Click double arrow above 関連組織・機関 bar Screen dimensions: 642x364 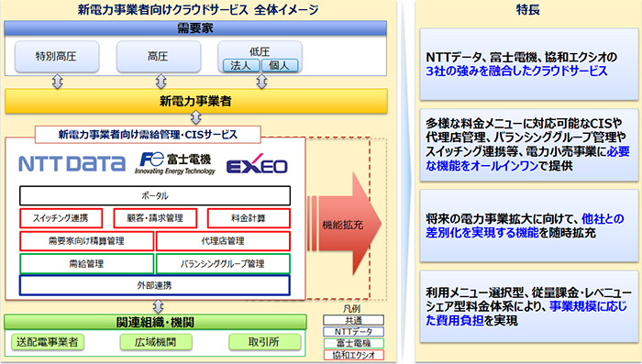tap(158, 306)
